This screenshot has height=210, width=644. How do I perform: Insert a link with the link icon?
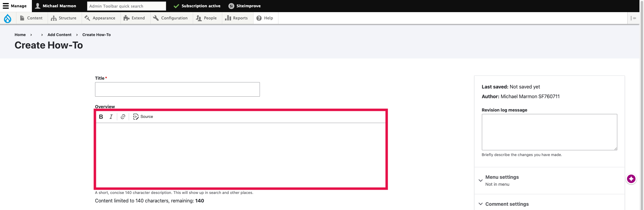click(x=123, y=117)
